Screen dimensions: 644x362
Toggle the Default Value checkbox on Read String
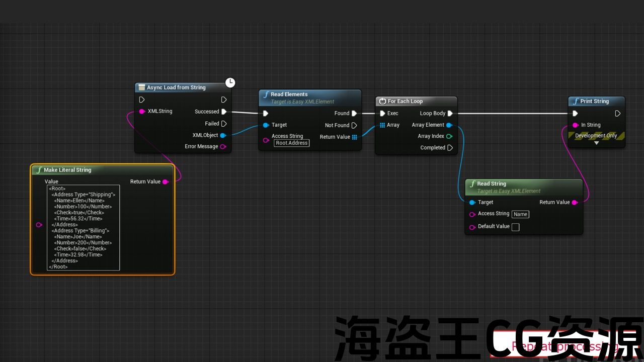tap(515, 227)
